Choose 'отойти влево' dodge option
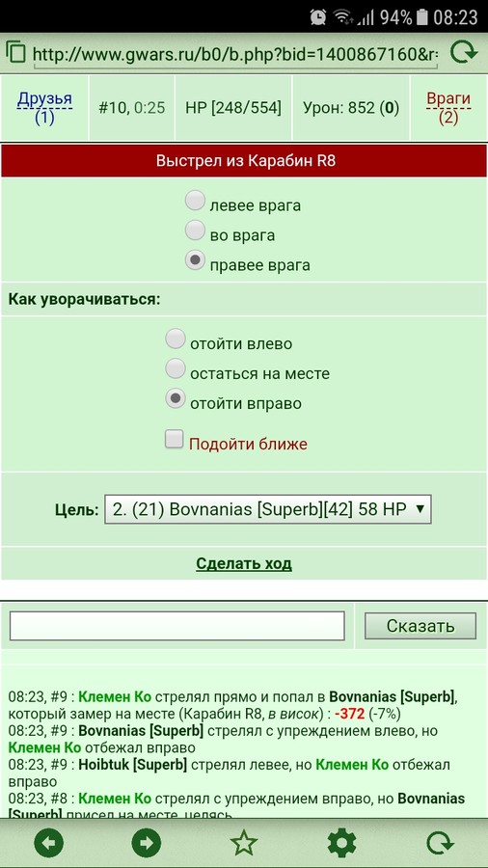Image resolution: width=488 pixels, height=868 pixels. coord(176,339)
